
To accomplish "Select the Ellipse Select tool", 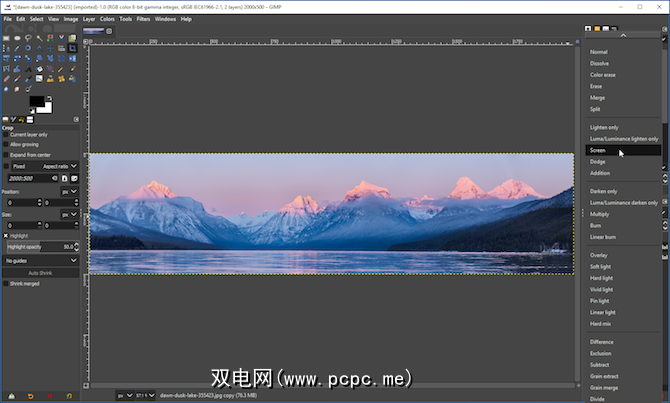I will [18, 39].
